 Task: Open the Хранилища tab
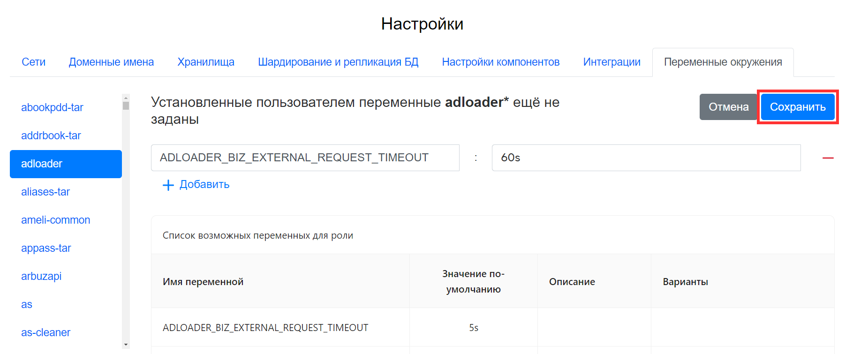[206, 62]
